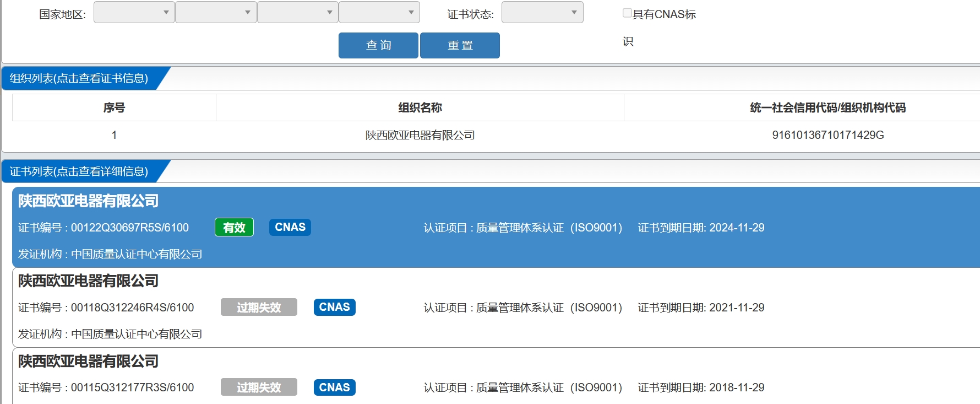Click 认证项目 text of the 2024-11-29 certificate

(523, 228)
